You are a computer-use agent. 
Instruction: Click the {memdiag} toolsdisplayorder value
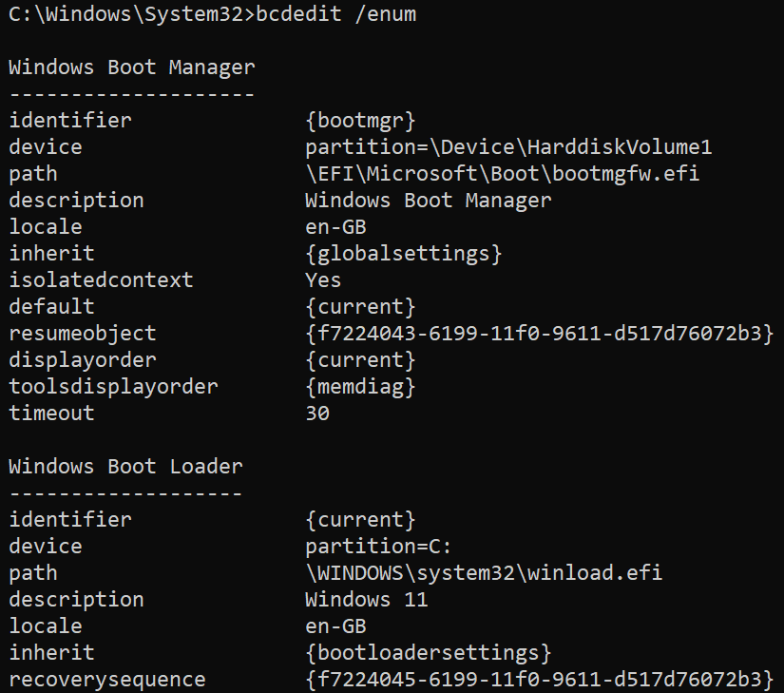click(360, 387)
